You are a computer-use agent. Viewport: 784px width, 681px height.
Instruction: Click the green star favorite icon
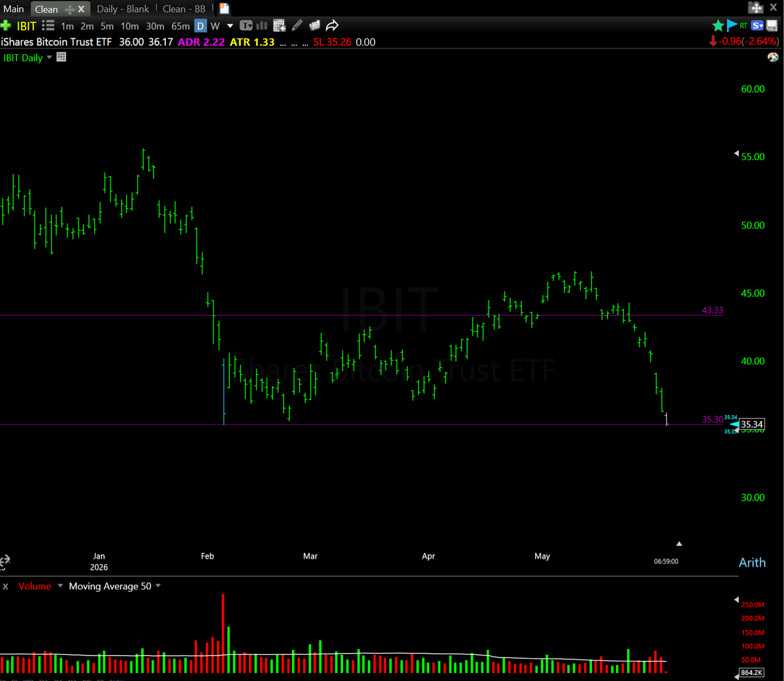point(718,25)
